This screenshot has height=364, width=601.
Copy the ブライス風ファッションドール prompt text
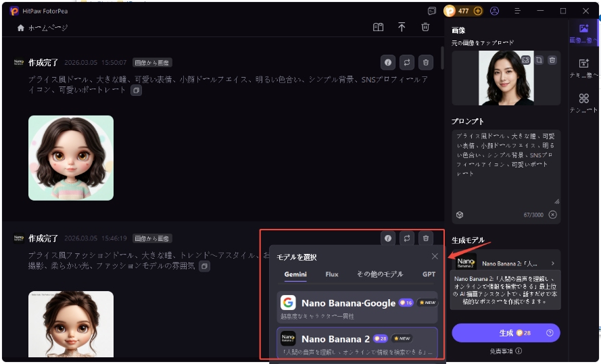click(205, 266)
